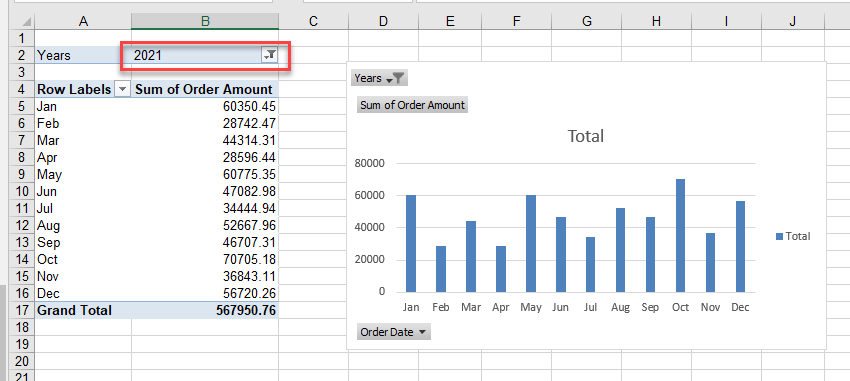
Task: Click the value 47082.98
Action: pos(249,191)
